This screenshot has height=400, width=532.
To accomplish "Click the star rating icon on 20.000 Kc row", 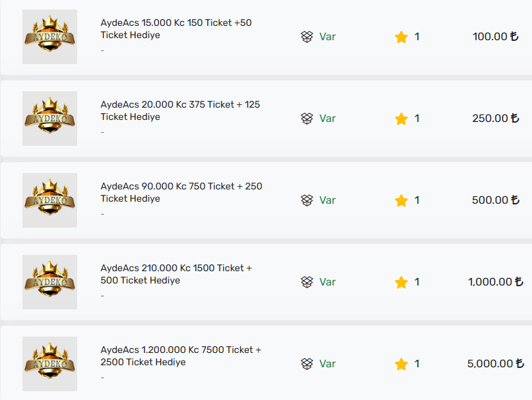I will (401, 119).
